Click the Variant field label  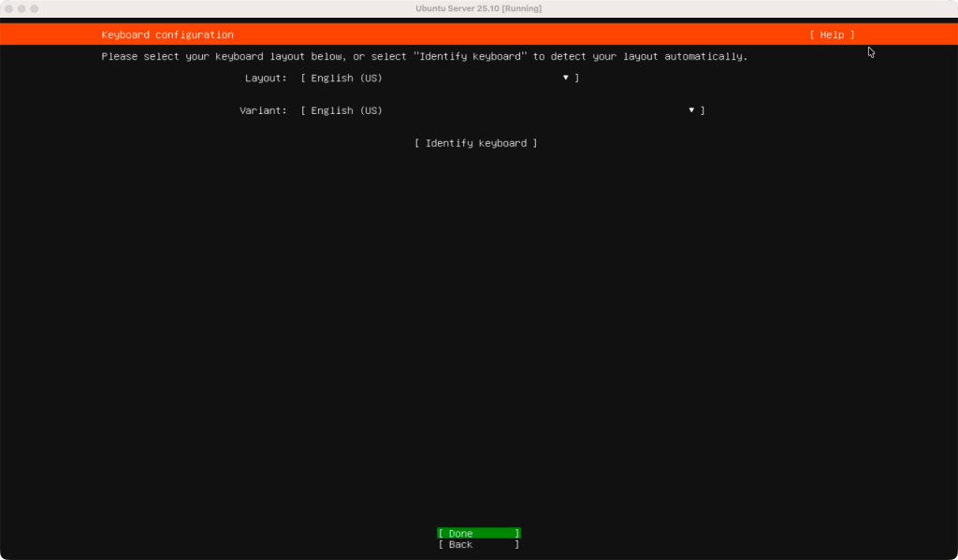tap(263, 110)
